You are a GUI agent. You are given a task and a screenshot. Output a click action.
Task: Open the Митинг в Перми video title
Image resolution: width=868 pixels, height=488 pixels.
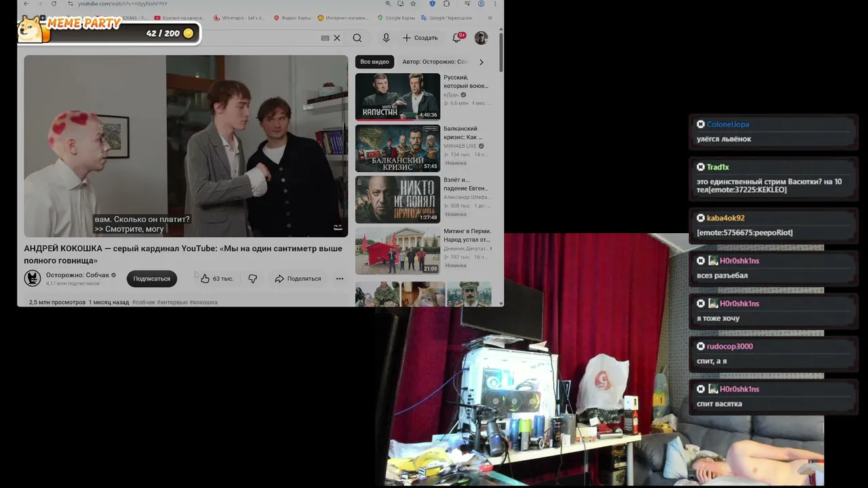pyautogui.click(x=467, y=235)
